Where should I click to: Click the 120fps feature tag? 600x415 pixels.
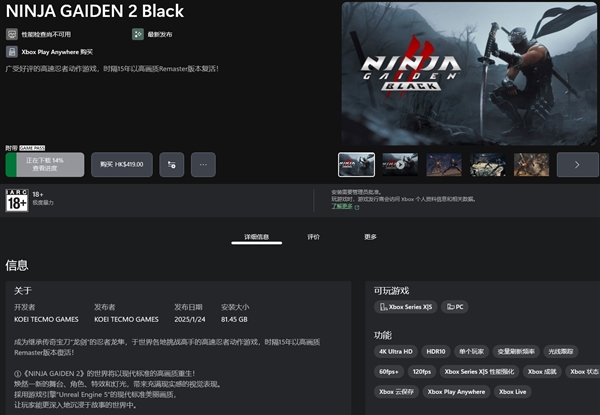pos(422,371)
